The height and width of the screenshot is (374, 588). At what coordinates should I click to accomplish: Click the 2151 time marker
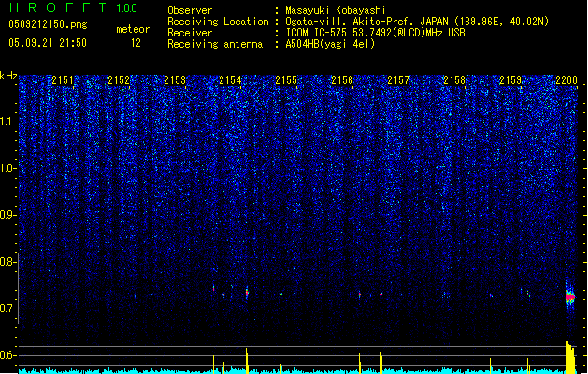[63, 80]
